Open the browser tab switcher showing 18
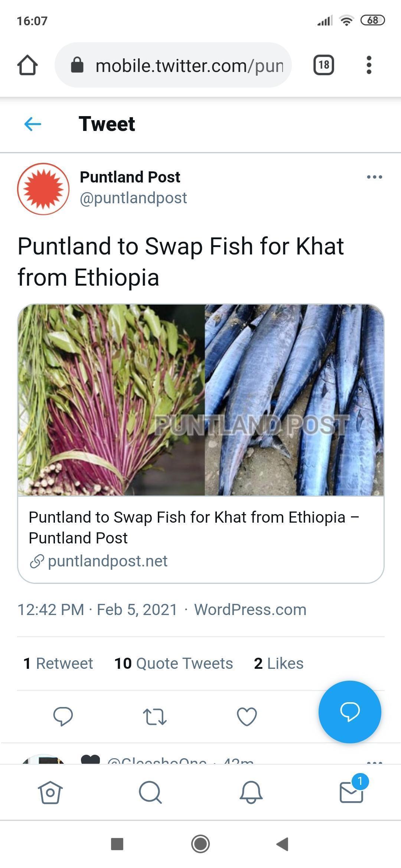The image size is (401, 868). click(x=324, y=65)
